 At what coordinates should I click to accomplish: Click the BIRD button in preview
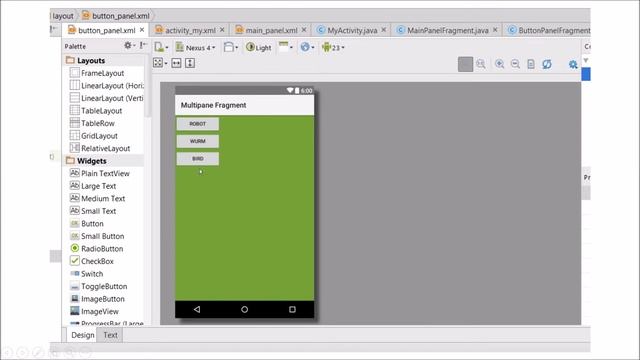[198, 159]
